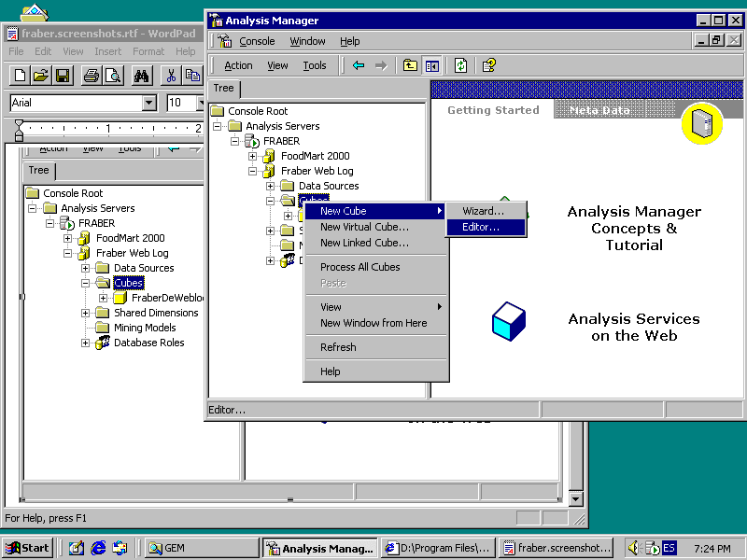Switch to the Meta Data tab
Screen dimensions: 747x560
tap(599, 110)
